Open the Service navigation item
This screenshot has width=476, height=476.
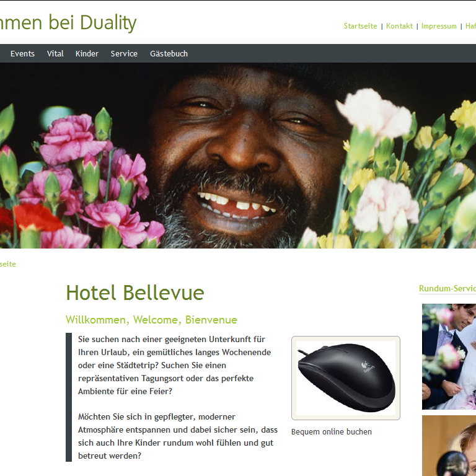[x=124, y=54]
